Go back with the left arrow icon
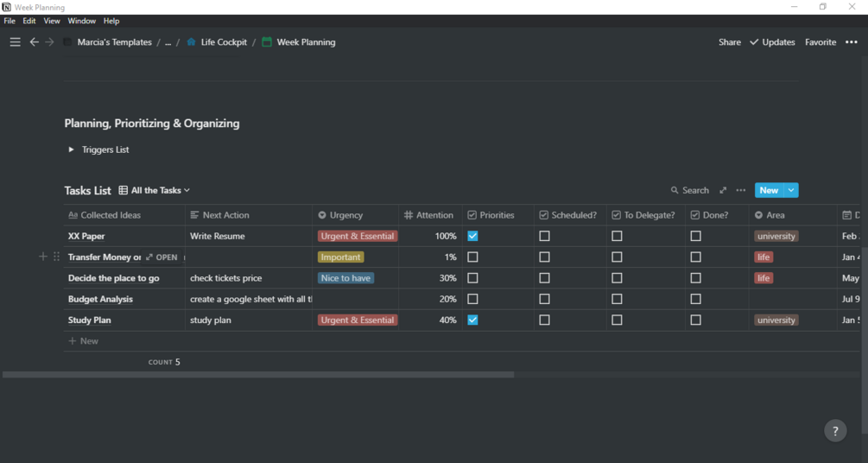This screenshot has height=463, width=868. 35,42
